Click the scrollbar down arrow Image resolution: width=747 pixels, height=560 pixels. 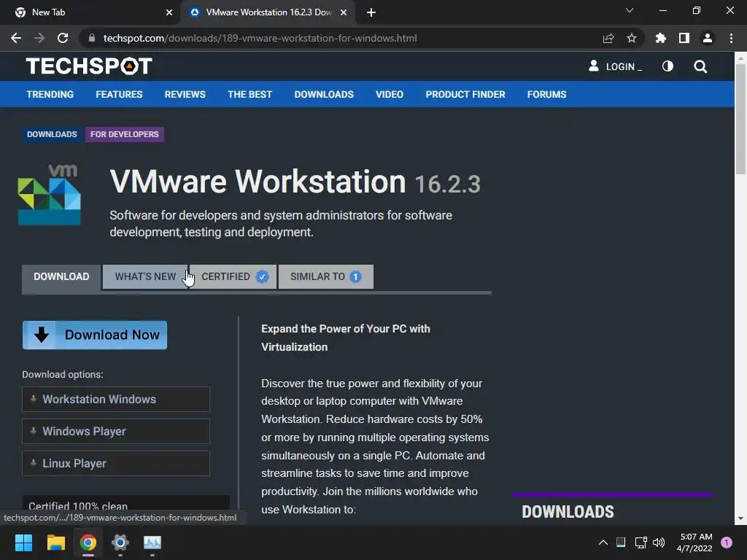[740, 518]
